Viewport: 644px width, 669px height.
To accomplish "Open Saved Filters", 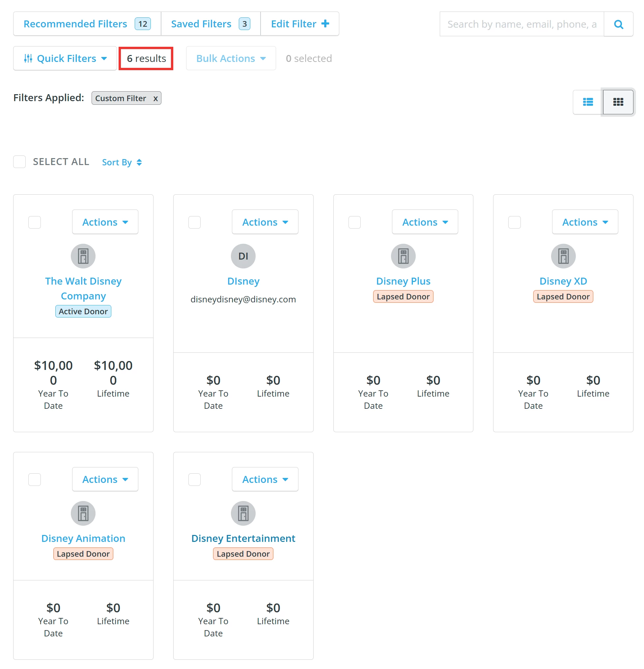I will click(201, 23).
